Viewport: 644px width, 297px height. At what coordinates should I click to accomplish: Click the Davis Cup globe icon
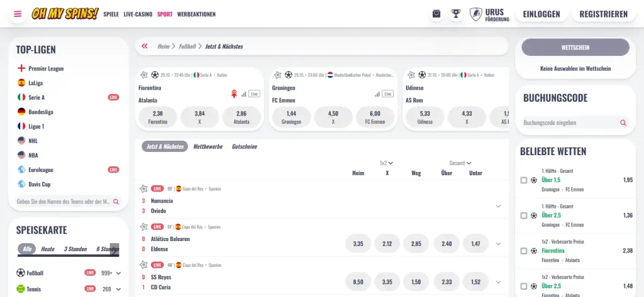coord(21,184)
